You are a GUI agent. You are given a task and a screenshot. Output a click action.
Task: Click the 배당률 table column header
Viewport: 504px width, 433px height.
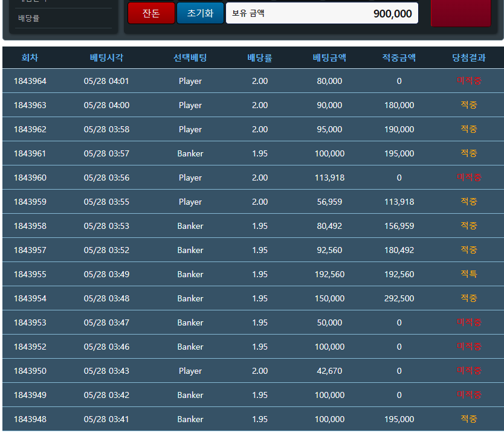coord(260,58)
